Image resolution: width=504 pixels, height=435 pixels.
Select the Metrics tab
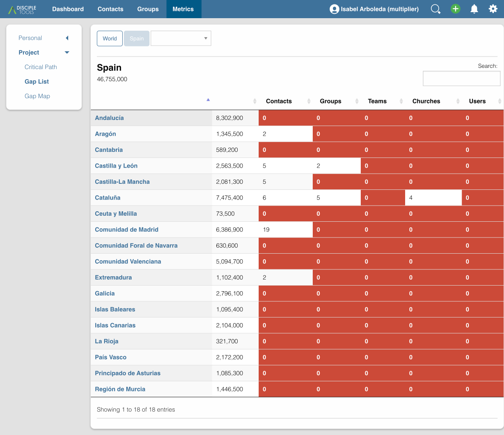(x=183, y=9)
